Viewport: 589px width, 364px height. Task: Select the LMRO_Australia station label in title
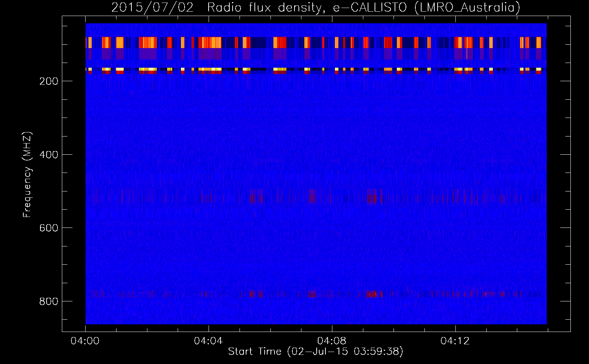coord(467,7)
